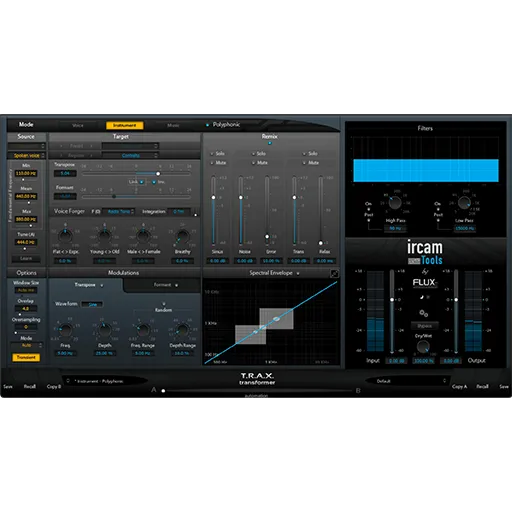Screen dimensions: 512x512
Task: Open the Target Preset dropdown
Action: (130, 146)
